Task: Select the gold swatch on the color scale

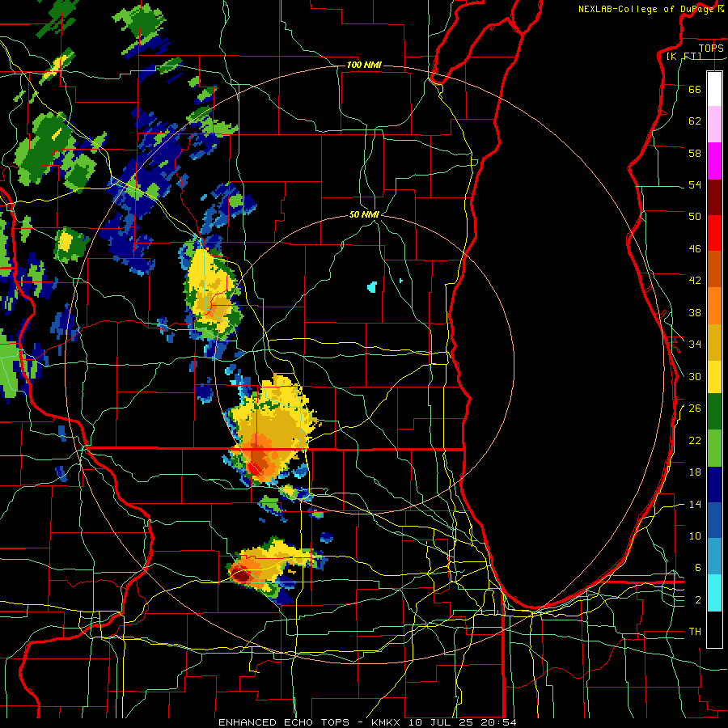Action: click(x=714, y=343)
